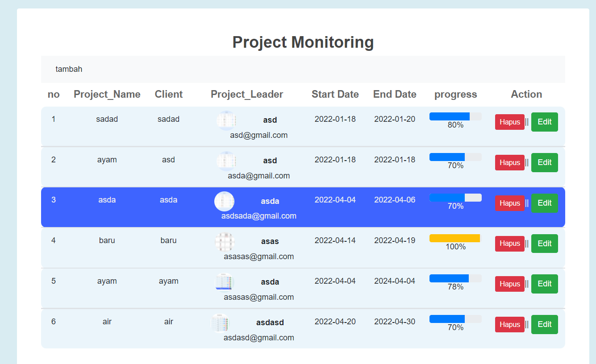Remove the highlighted asda project via Hapus
Image resolution: width=596 pixels, height=364 pixels.
pyautogui.click(x=510, y=203)
